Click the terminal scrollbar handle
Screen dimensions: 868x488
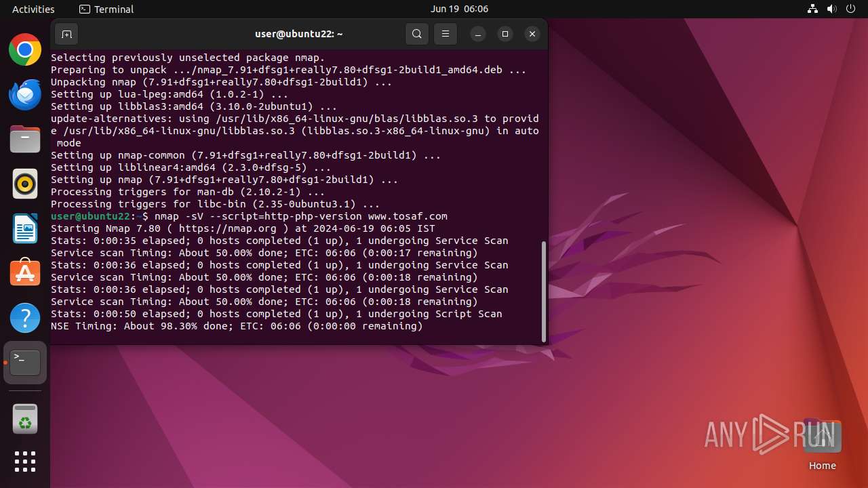[x=544, y=291]
